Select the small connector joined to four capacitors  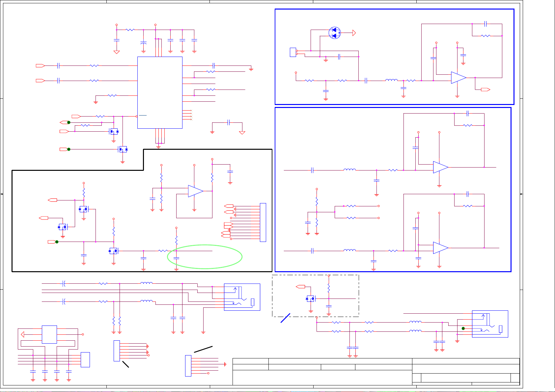click(x=85, y=360)
